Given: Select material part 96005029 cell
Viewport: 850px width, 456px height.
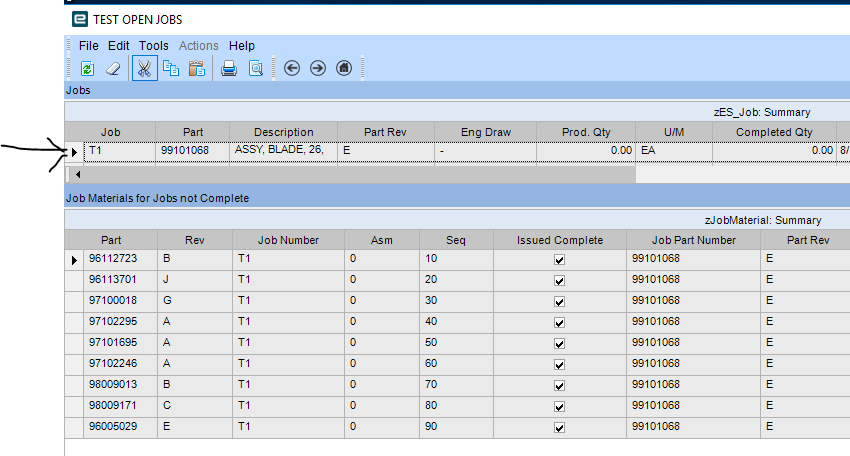Looking at the screenshot, I should pyautogui.click(x=120, y=428).
